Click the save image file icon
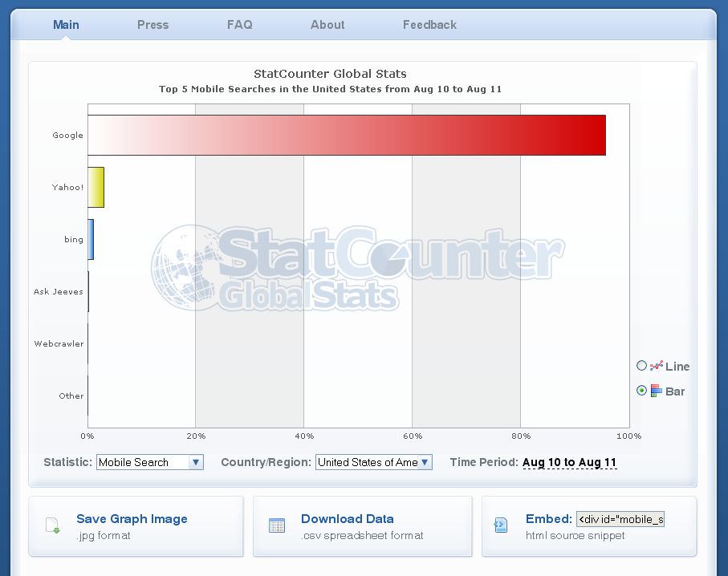The image size is (728, 576). pos(52,525)
